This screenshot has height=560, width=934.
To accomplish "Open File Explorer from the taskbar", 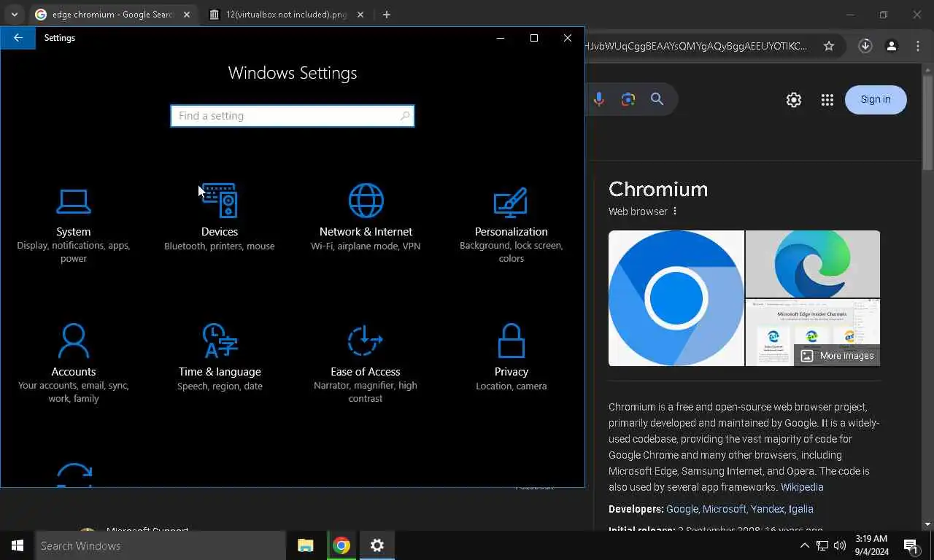I will [306, 545].
